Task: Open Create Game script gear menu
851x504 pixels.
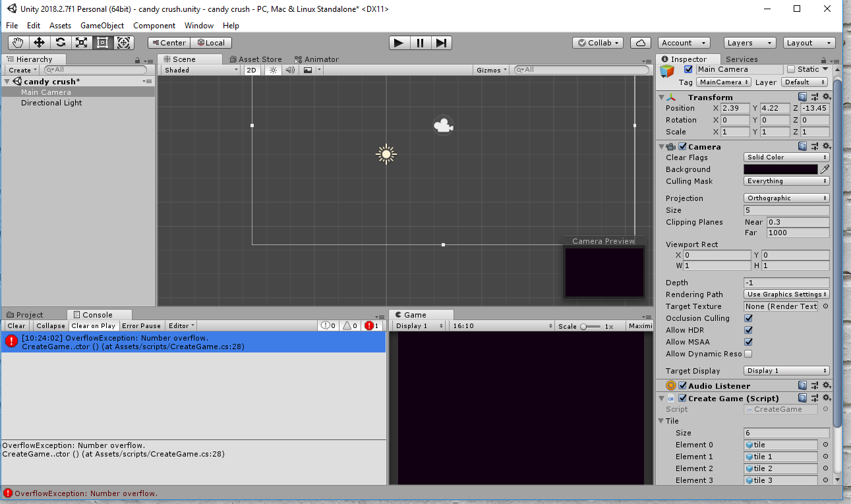Action: (x=827, y=398)
